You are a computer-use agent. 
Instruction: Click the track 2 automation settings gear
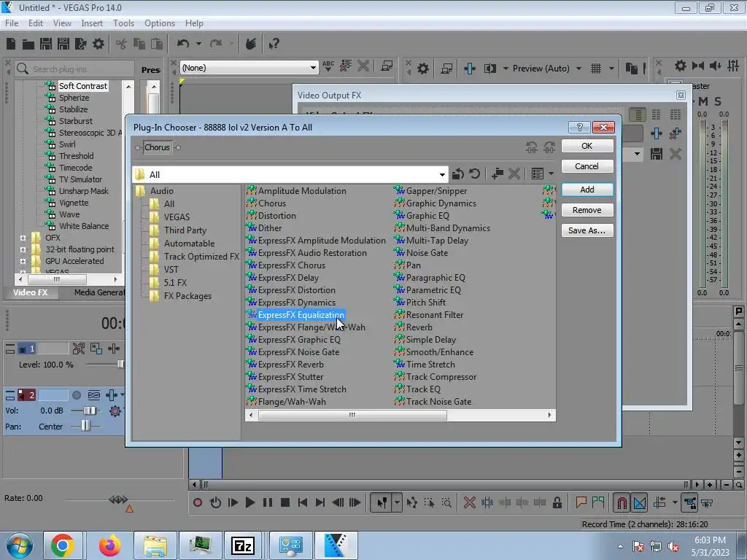[x=115, y=411]
